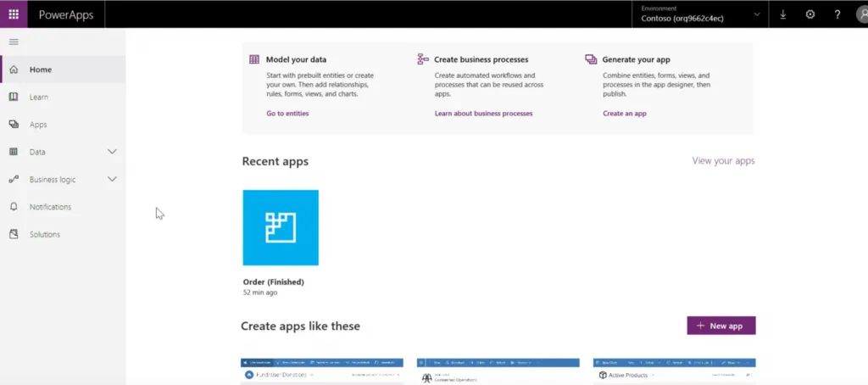Open the View your apps link
This screenshot has width=868, height=385.
723,160
